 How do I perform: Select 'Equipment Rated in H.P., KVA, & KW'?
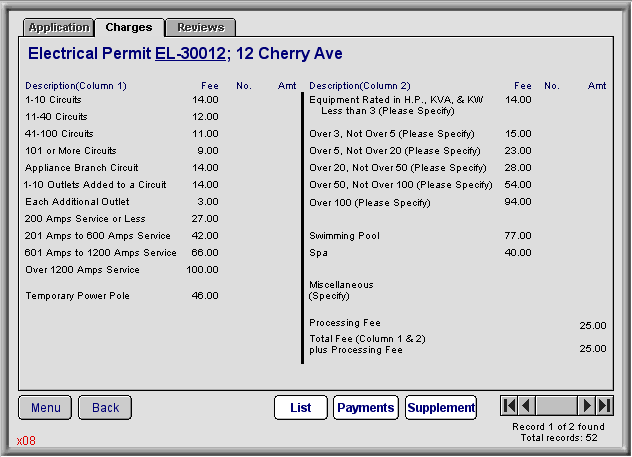(396, 100)
